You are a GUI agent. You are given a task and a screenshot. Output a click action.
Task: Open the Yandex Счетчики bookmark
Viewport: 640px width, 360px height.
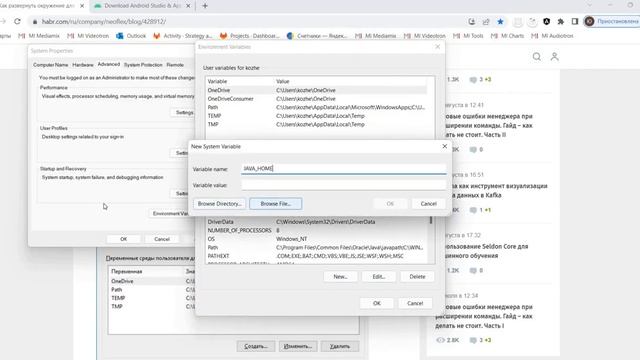pos(317,36)
